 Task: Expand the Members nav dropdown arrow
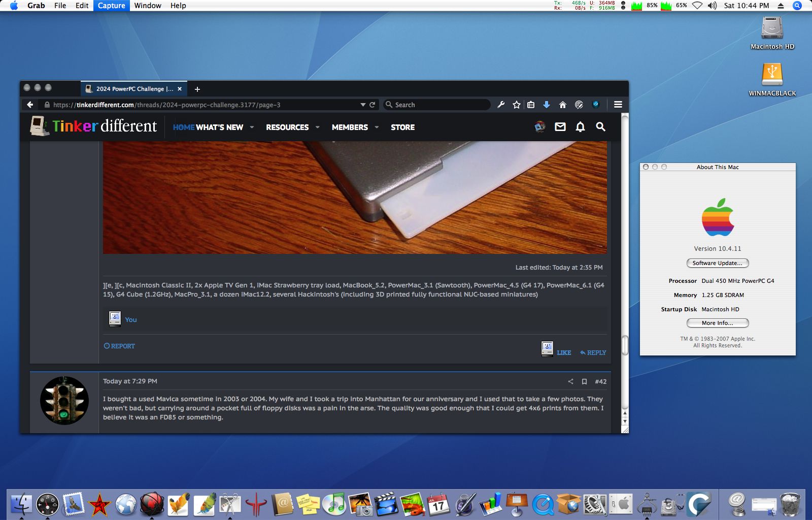click(377, 127)
